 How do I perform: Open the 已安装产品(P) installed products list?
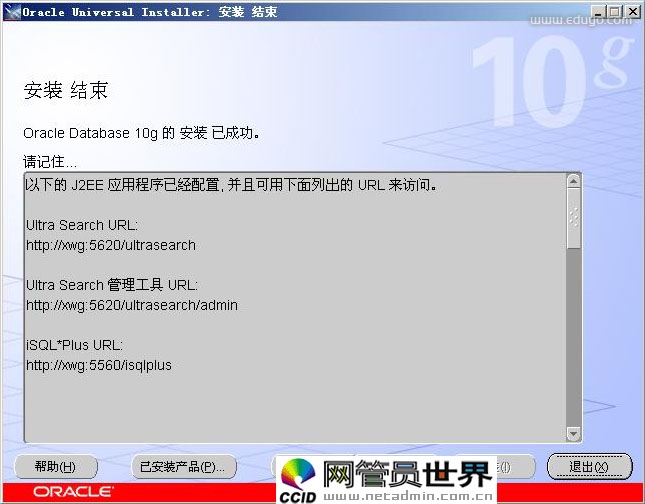[183, 466]
